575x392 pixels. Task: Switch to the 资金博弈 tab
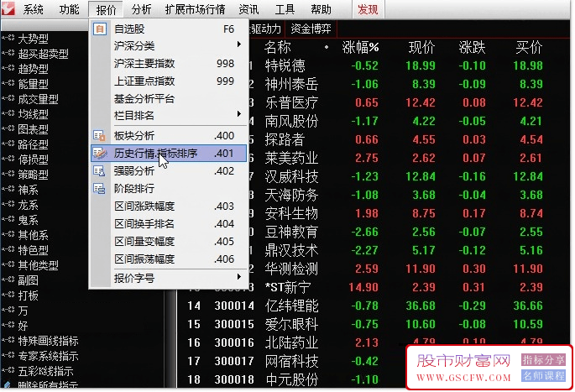[311, 29]
